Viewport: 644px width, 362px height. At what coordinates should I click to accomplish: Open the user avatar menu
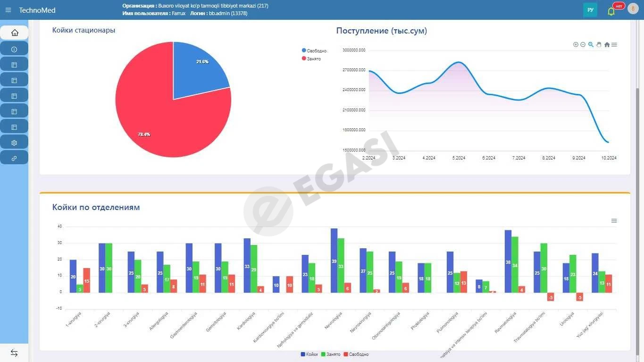click(633, 9)
